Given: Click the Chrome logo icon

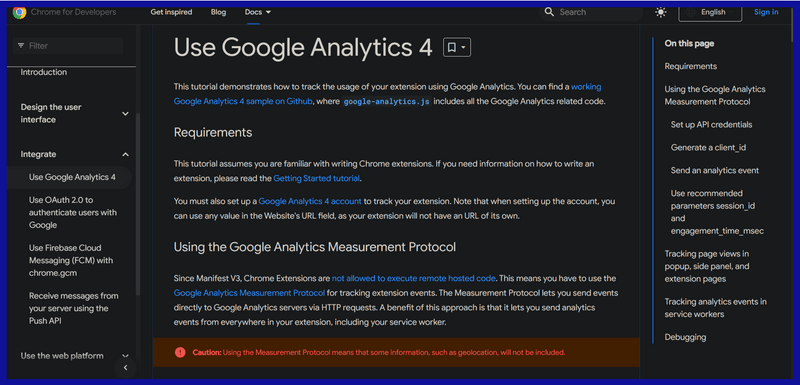Looking at the screenshot, I should pos(19,12).
